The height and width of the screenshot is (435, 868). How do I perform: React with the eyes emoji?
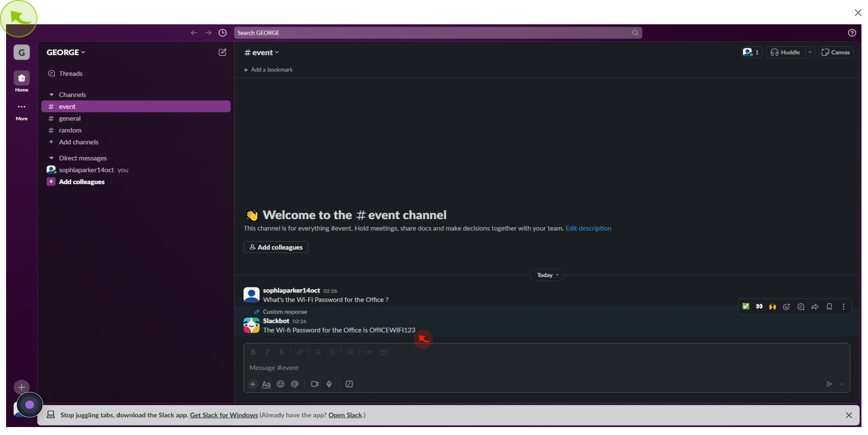click(x=759, y=307)
